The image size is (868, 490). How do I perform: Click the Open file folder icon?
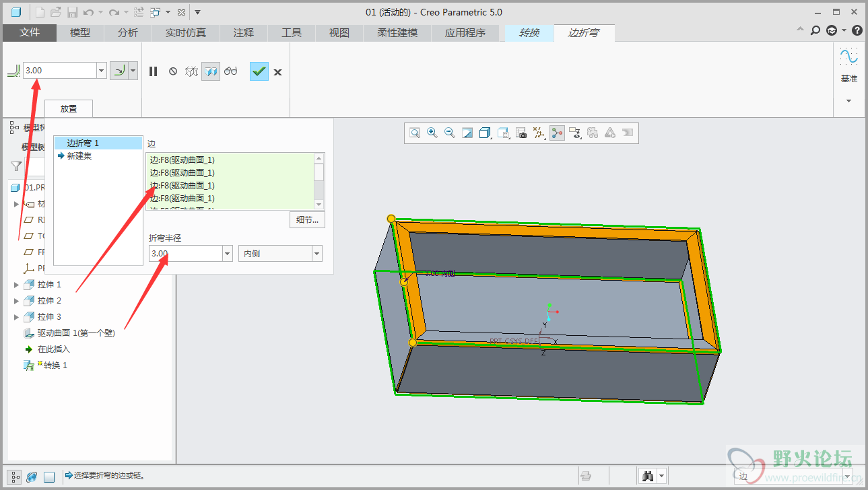[56, 12]
